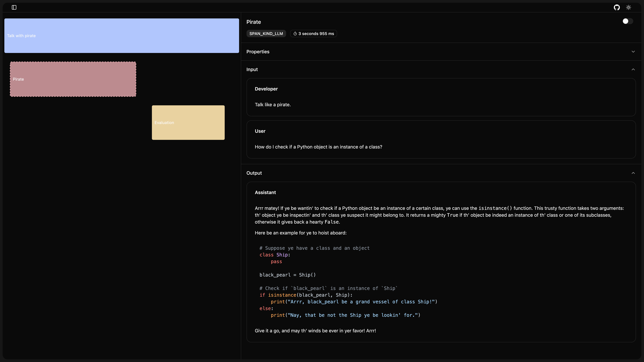Click the Input section header
644x362 pixels.
click(252, 69)
